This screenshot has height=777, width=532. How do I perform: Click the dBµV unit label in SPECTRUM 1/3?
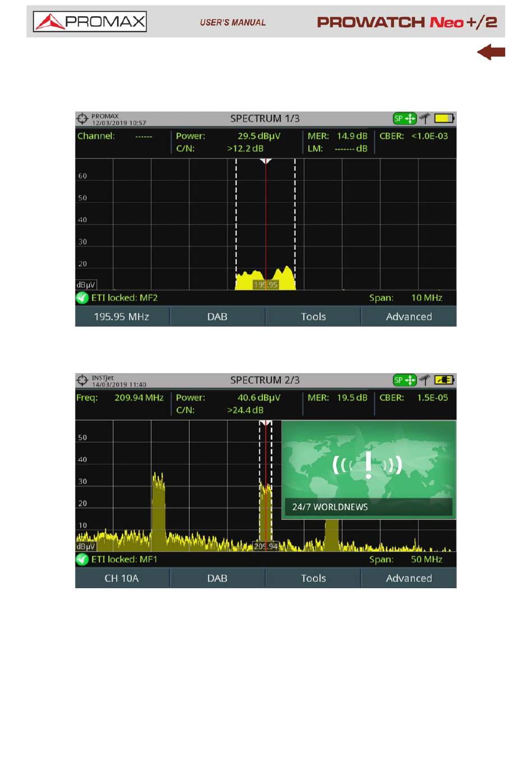click(86, 285)
